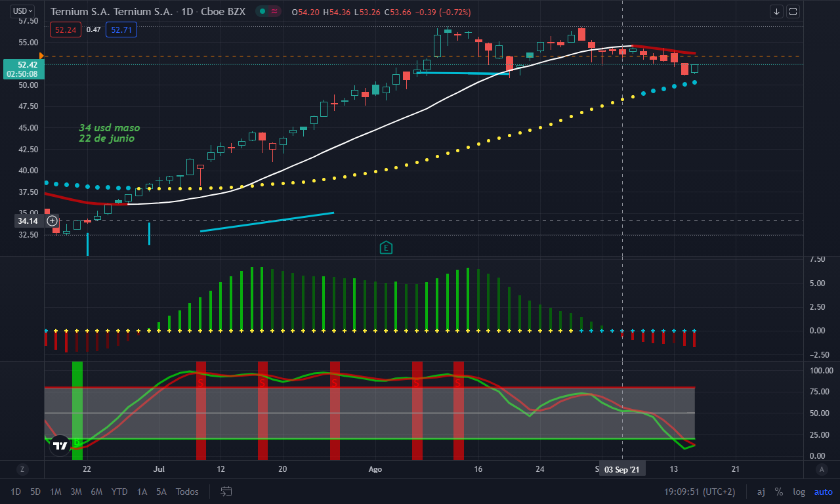Toggle log scale mode
Screen dimensions: 840x504
pyautogui.click(x=799, y=492)
